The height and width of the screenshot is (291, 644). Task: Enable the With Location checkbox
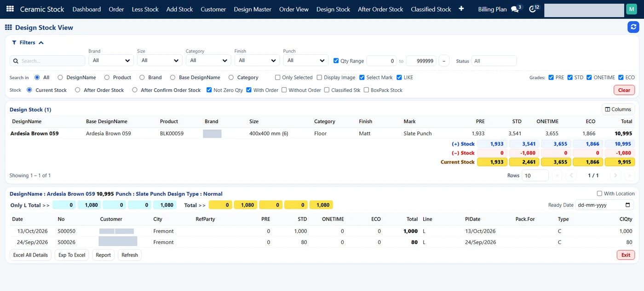click(599, 194)
